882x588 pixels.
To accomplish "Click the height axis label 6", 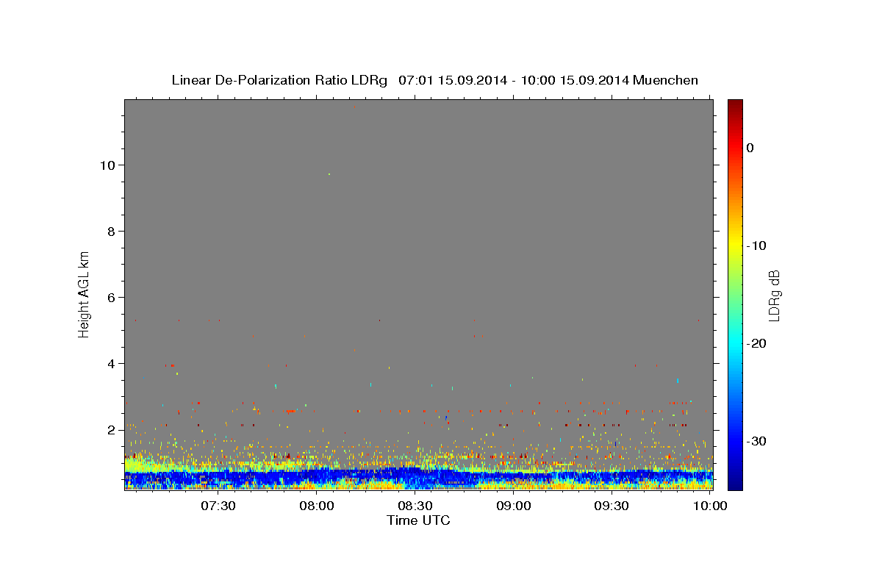I will pos(112,298).
